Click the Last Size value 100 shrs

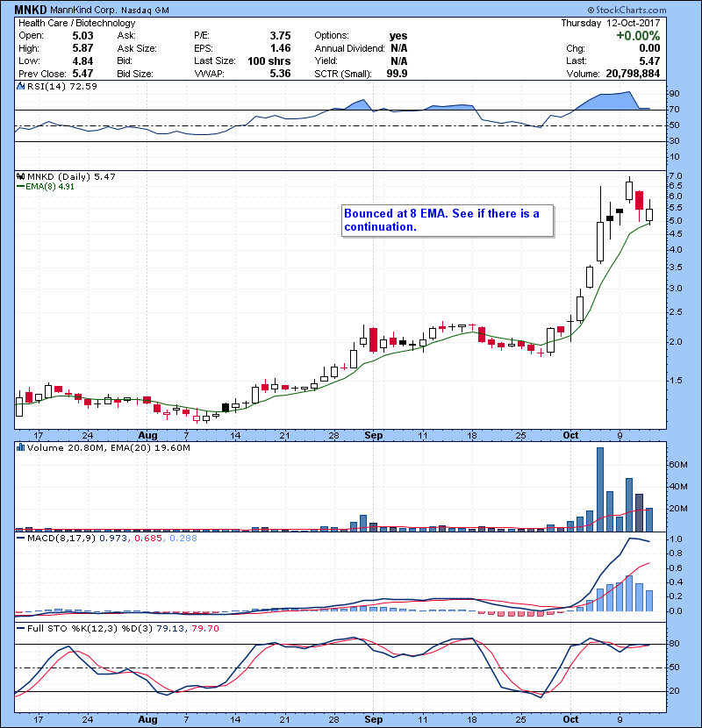point(269,61)
